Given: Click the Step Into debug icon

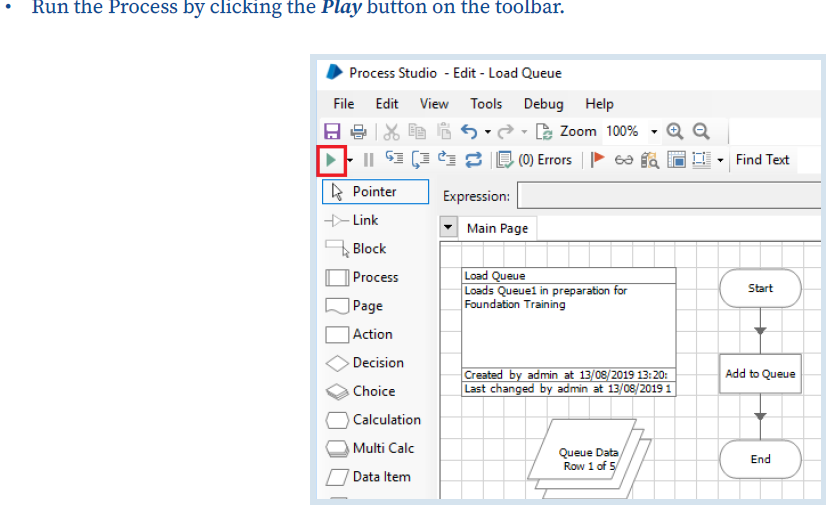Looking at the screenshot, I should (394, 159).
